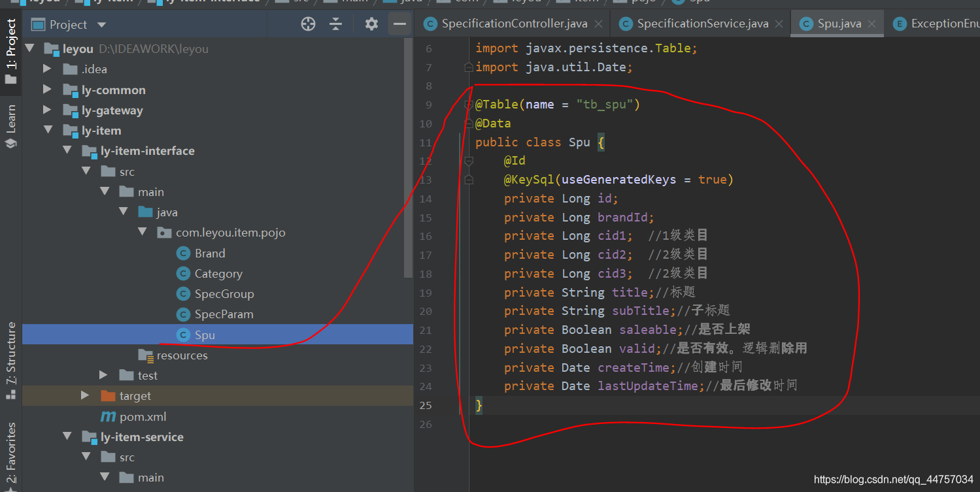Hide the Project panel with the minus button

[x=399, y=24]
